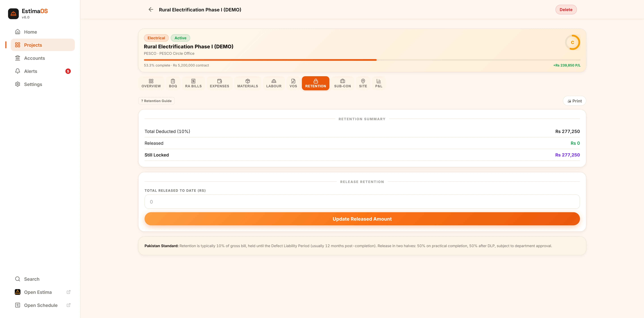644x318 pixels.
Task: Navigate to Home in sidebar
Action: click(x=42, y=32)
